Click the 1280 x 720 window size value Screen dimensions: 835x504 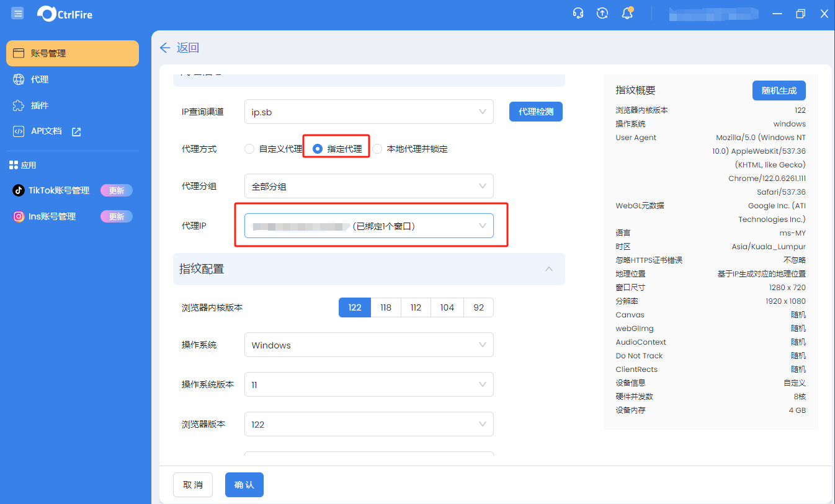tap(787, 288)
